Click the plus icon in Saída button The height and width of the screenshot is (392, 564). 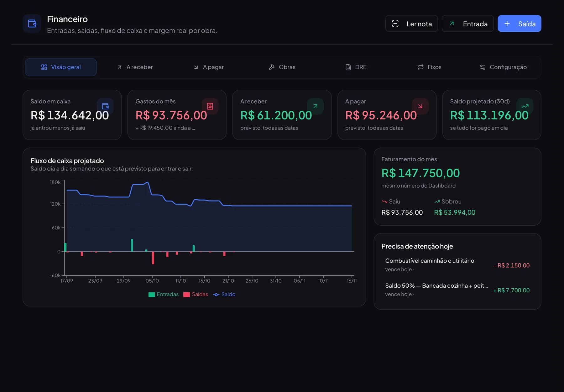(507, 24)
